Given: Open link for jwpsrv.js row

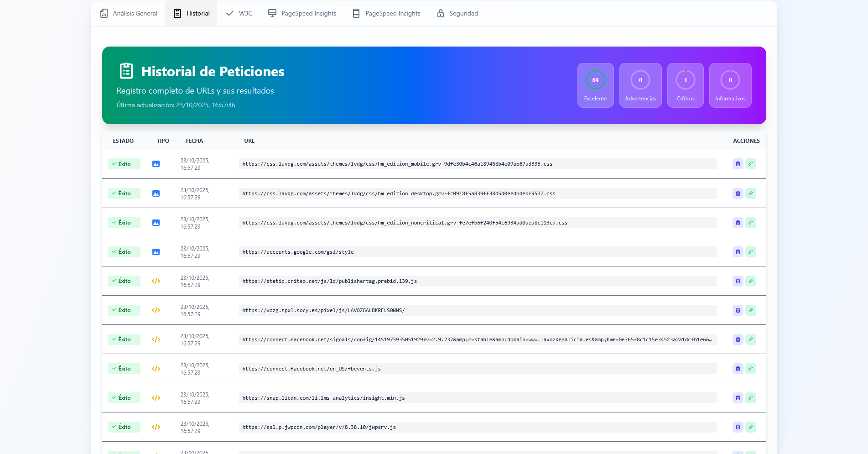Looking at the screenshot, I should click(750, 427).
